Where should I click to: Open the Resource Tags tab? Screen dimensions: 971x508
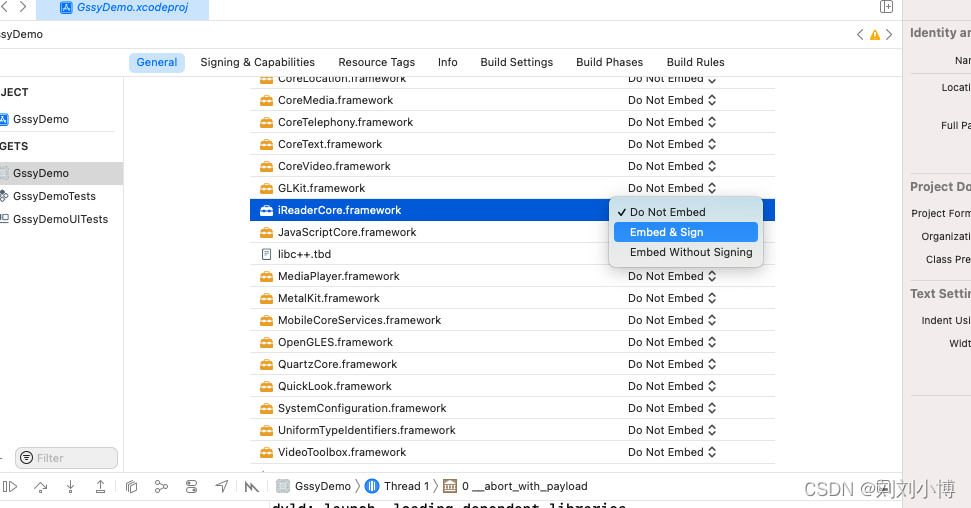coord(377,63)
